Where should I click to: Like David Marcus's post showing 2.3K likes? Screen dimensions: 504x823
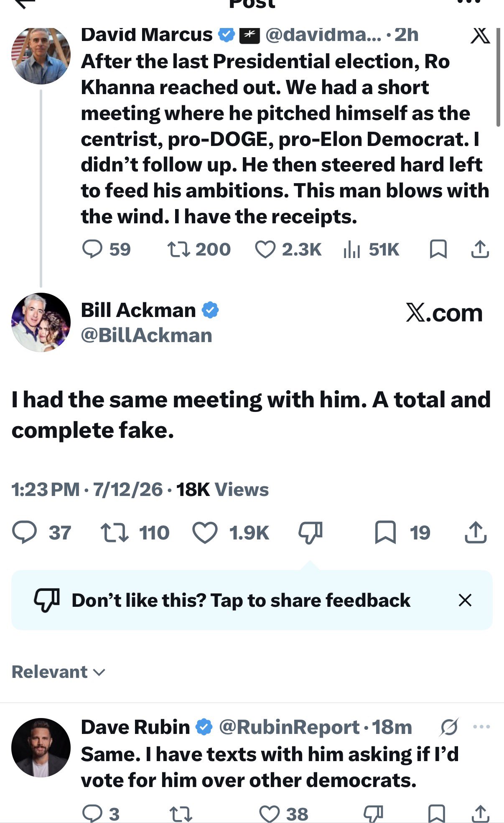[x=265, y=250]
